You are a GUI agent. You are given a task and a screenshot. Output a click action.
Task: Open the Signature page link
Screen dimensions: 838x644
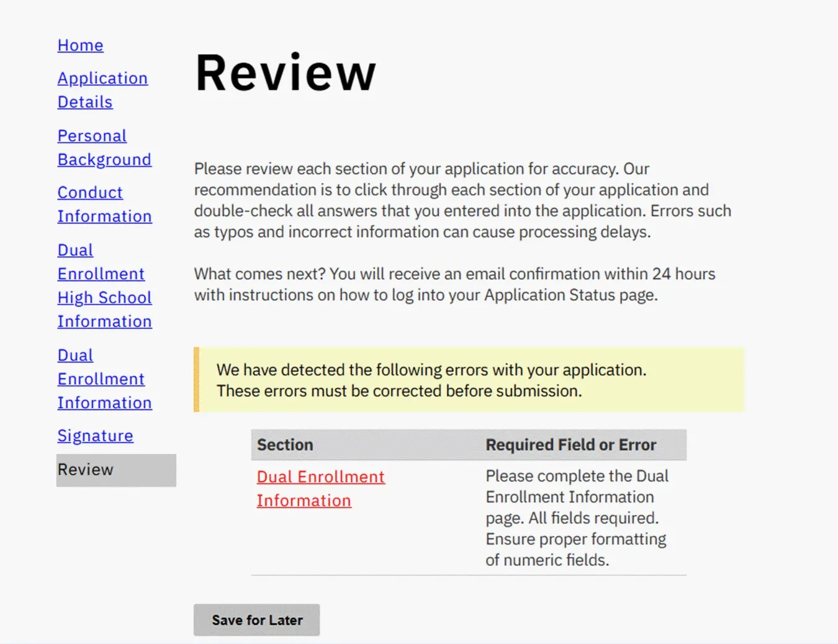(95, 436)
